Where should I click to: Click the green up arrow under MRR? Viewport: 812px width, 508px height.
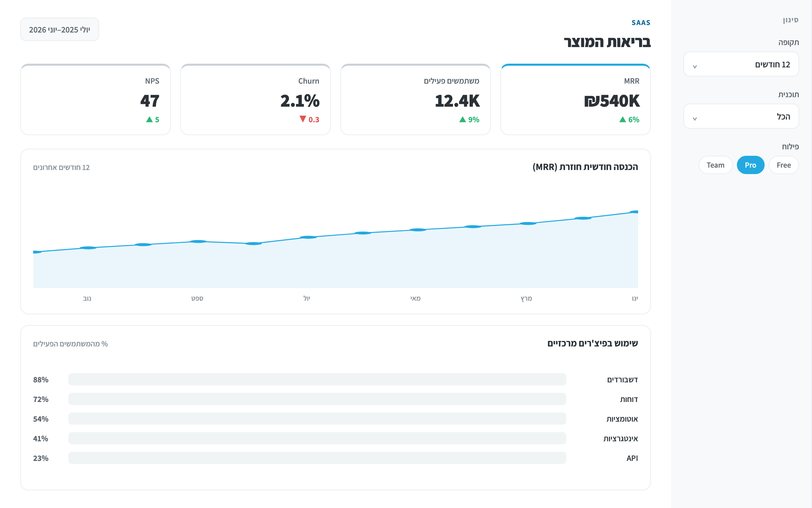[x=623, y=120]
